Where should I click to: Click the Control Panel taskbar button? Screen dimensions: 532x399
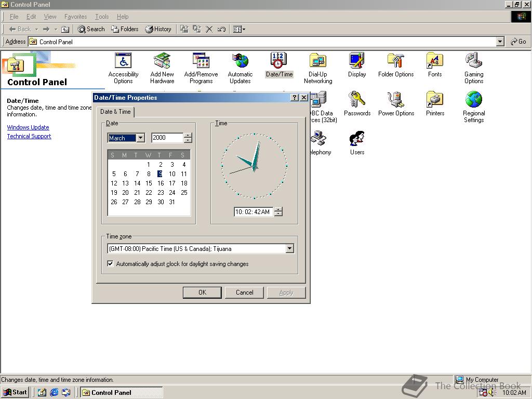[x=122, y=393]
